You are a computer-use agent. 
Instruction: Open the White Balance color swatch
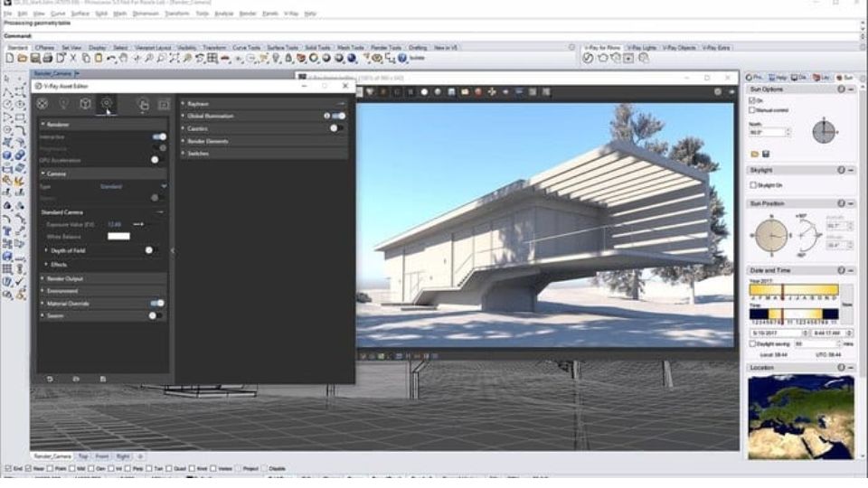click(118, 236)
